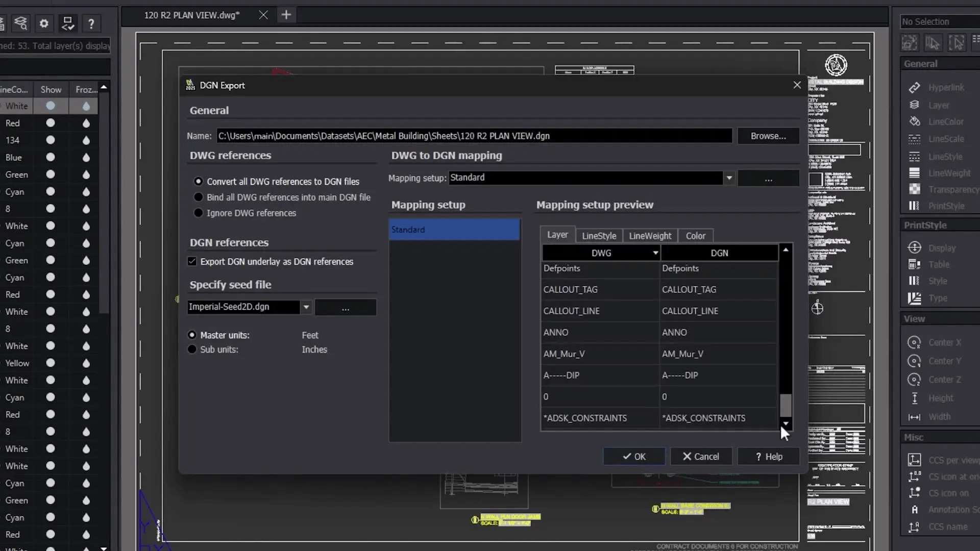Click the Display icon under View section
The height and width of the screenshot is (551, 980).
915,247
